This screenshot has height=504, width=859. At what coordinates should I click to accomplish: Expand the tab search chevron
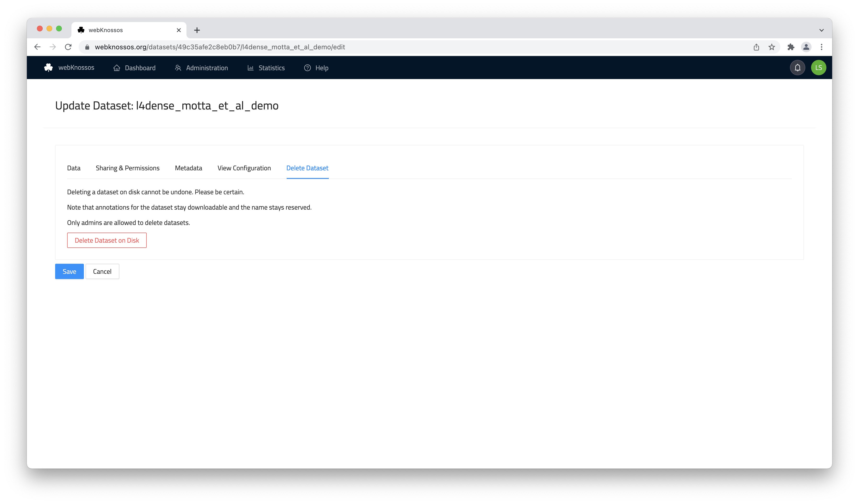click(x=822, y=30)
